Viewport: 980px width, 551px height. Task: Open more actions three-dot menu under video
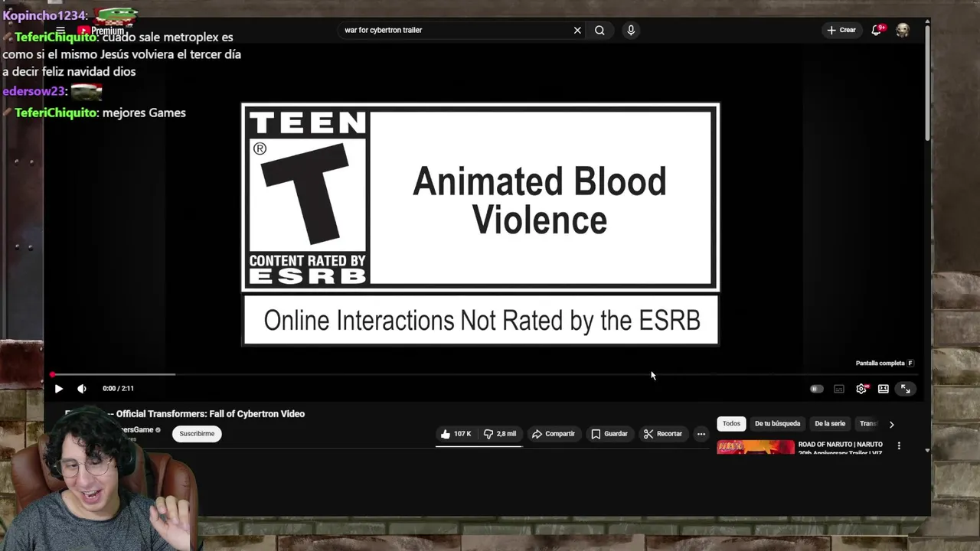[701, 434]
